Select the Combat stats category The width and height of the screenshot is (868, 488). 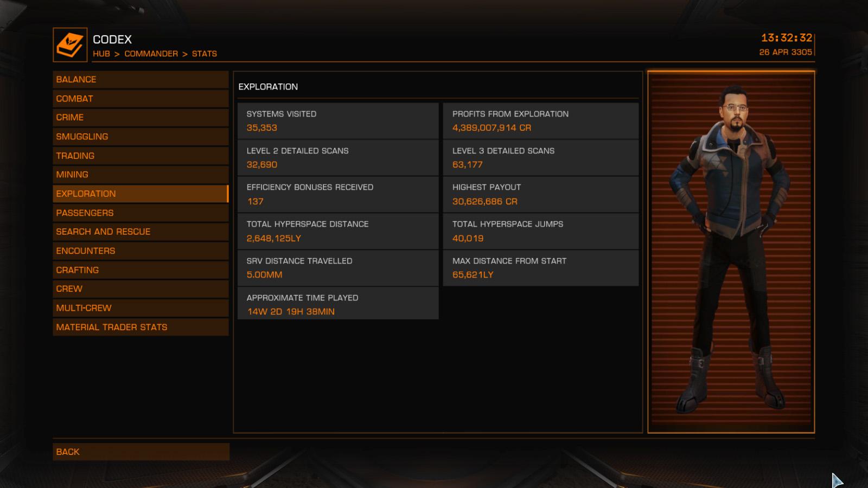point(141,99)
